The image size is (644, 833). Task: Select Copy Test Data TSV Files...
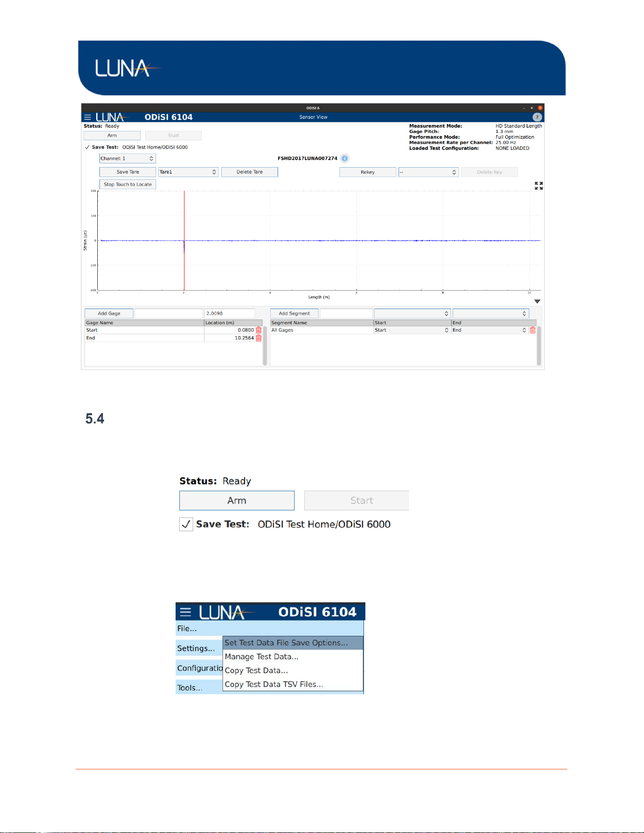(x=293, y=684)
